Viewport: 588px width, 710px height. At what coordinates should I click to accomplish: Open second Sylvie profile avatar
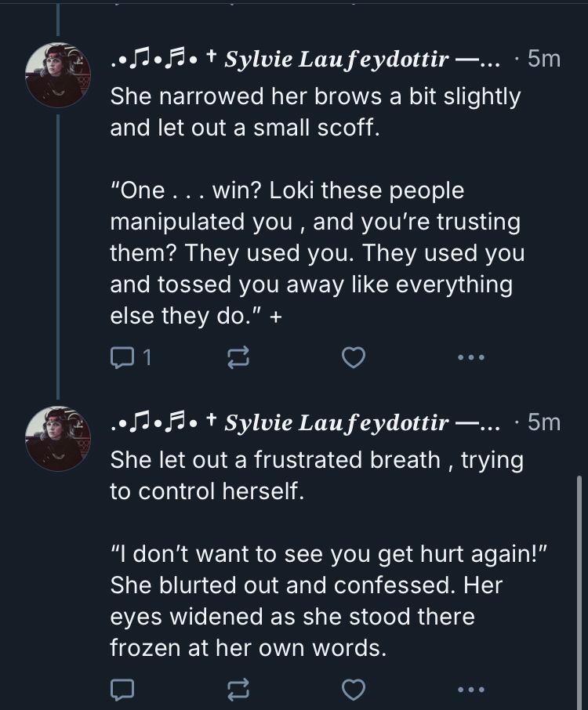(58, 438)
